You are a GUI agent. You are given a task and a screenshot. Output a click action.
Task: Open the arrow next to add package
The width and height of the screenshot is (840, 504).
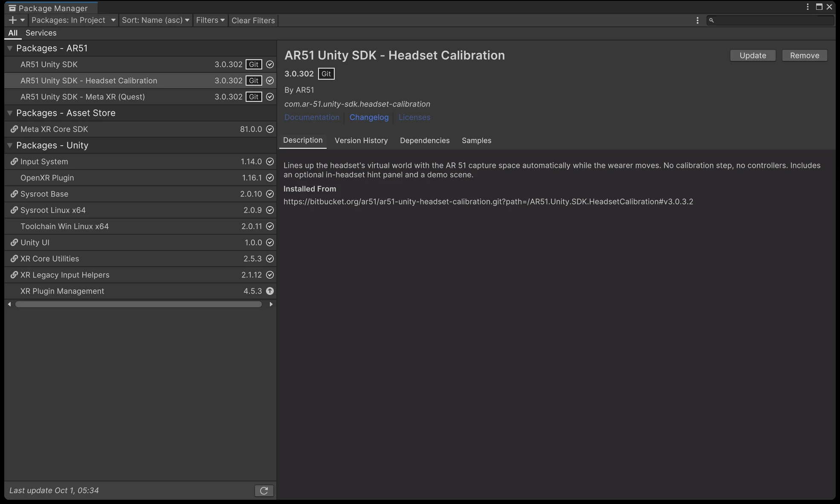(23, 20)
